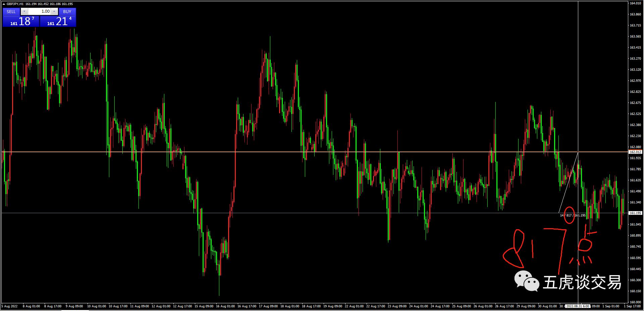Click the 161.195 current price label
The image size is (644, 311).
[635, 213]
